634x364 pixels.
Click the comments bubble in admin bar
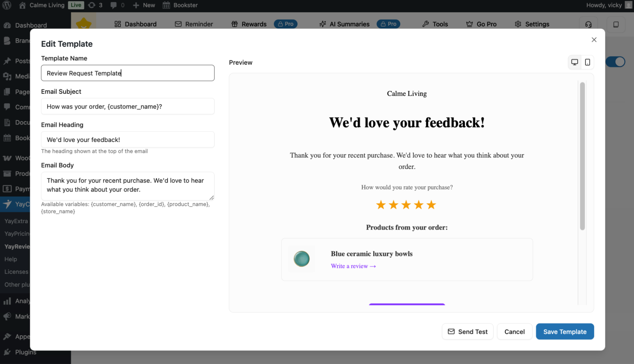point(114,5)
